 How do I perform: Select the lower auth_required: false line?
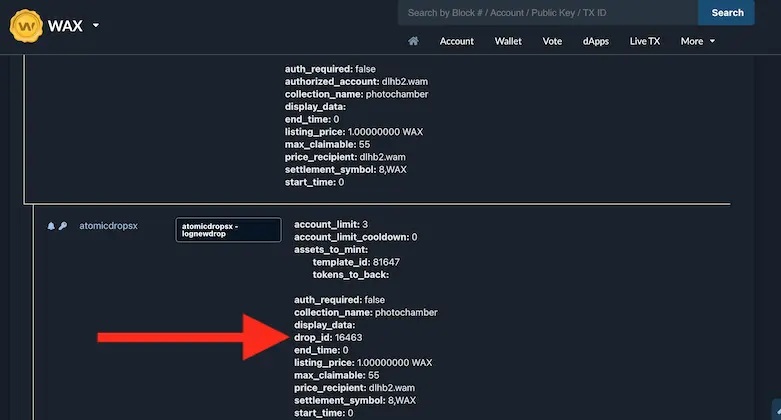click(339, 300)
